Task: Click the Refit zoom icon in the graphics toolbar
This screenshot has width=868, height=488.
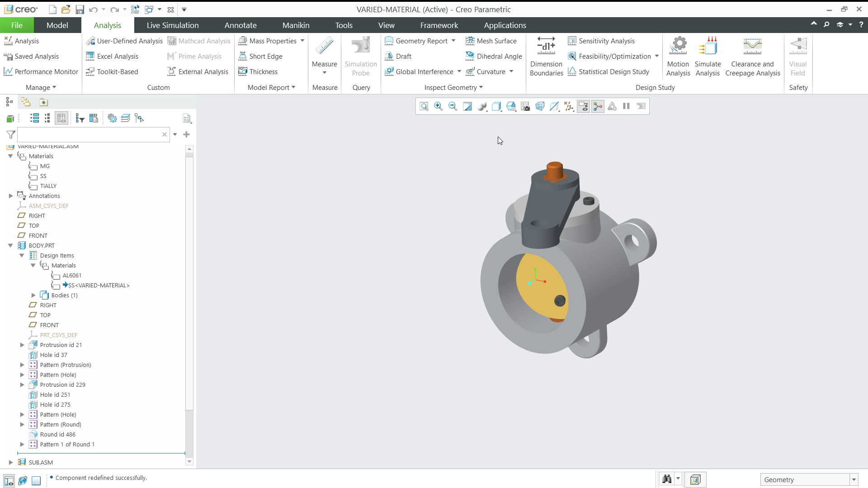Action: (424, 106)
